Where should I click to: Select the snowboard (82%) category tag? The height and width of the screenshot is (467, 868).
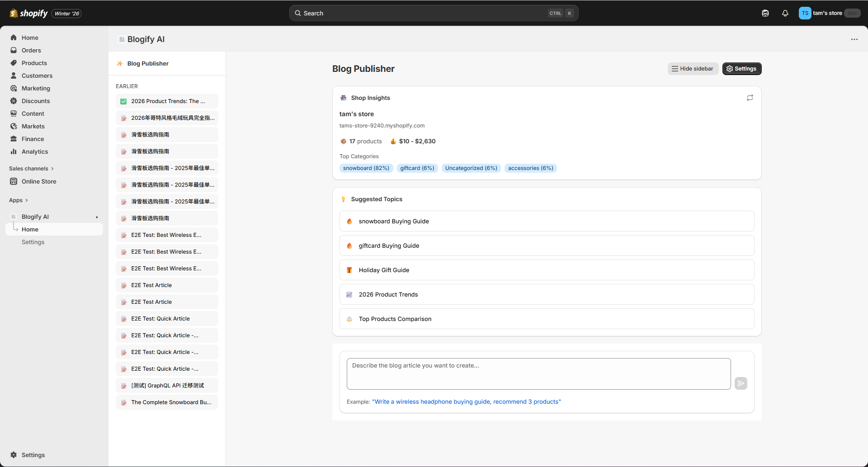click(366, 168)
